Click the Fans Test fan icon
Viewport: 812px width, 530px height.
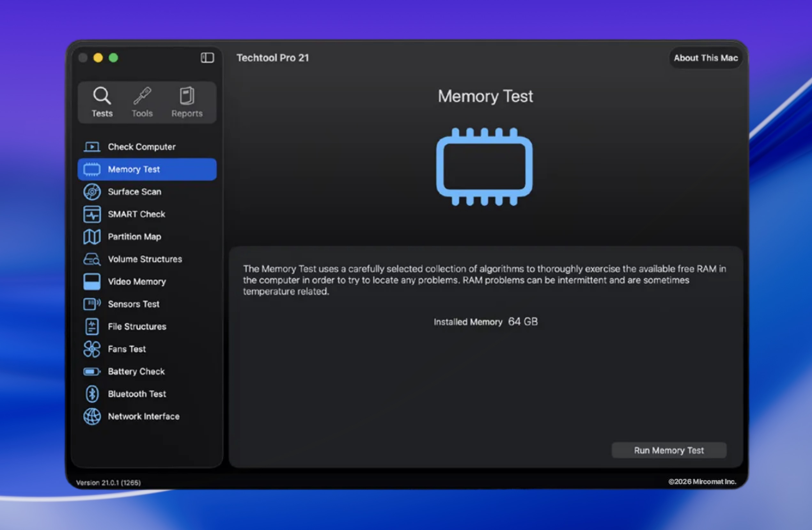tap(92, 349)
